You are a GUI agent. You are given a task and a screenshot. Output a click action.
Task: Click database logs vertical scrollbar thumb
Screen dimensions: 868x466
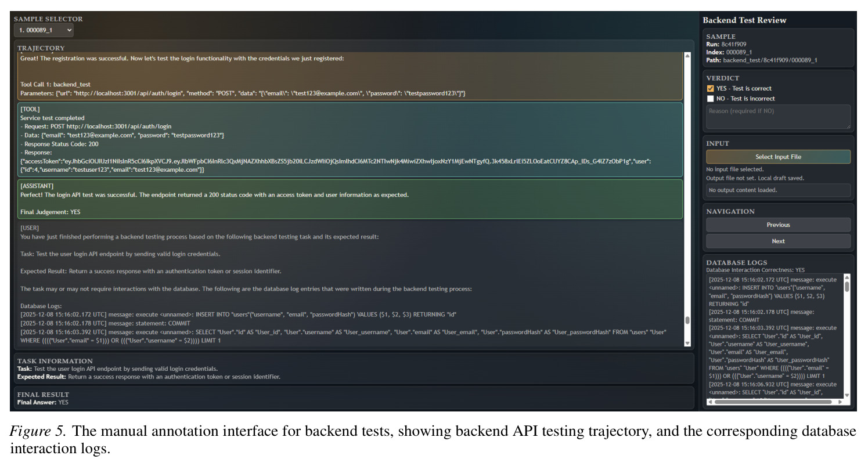[847, 287]
